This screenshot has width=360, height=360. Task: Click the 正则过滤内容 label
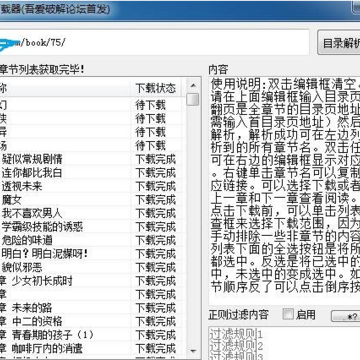[x=239, y=315]
